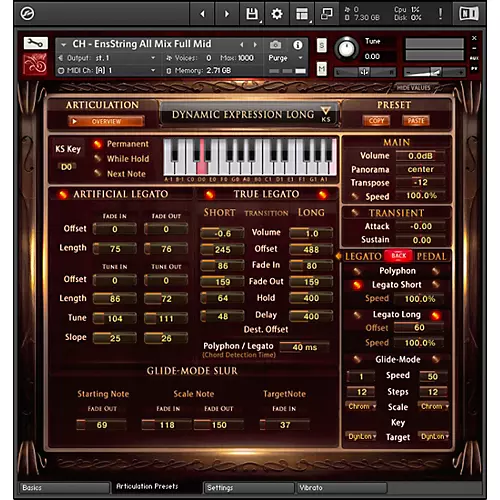Click Polyphon/Legato 40 ms field
The image size is (500, 500).
click(304, 347)
